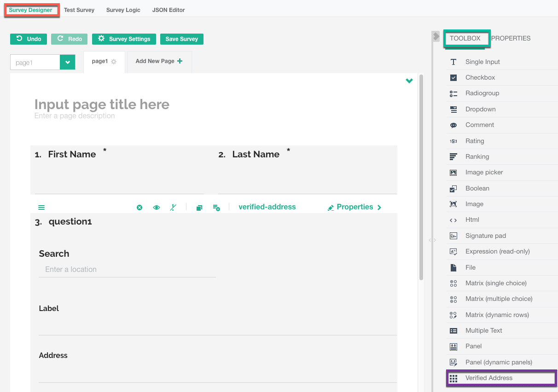
Task: Collapse the page with the green chevron
Action: pyautogui.click(x=409, y=81)
